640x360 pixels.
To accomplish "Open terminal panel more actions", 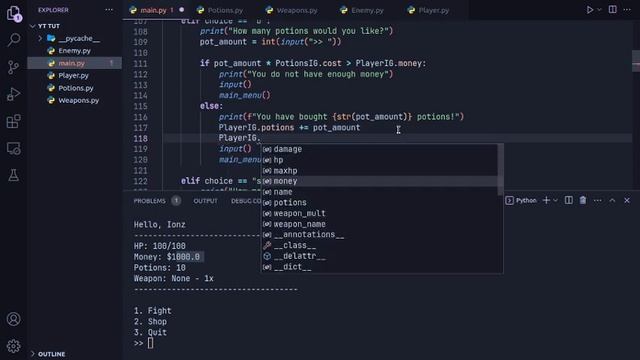I will [598, 200].
